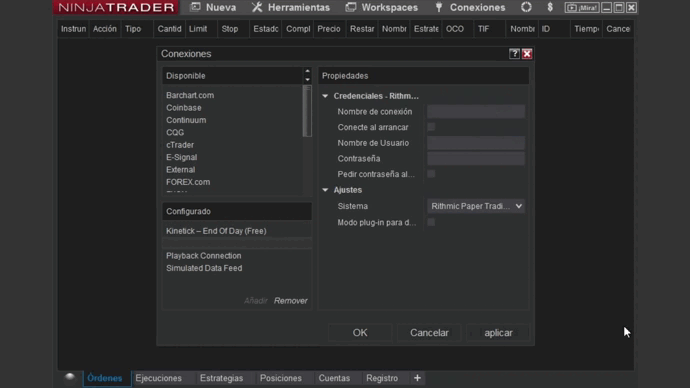The height and width of the screenshot is (388, 690).
Task: Select FOREX.com connection
Action: pos(188,182)
